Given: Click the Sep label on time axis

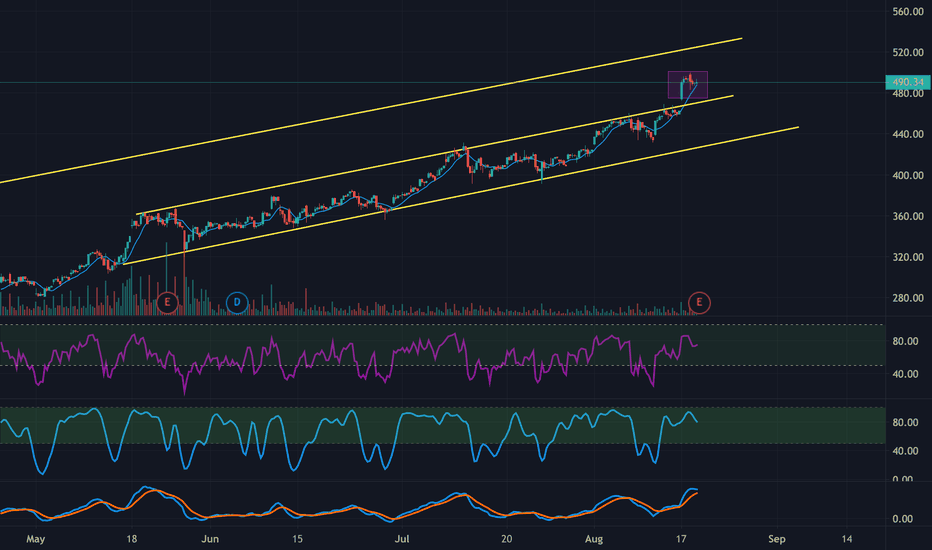Looking at the screenshot, I should [x=776, y=539].
